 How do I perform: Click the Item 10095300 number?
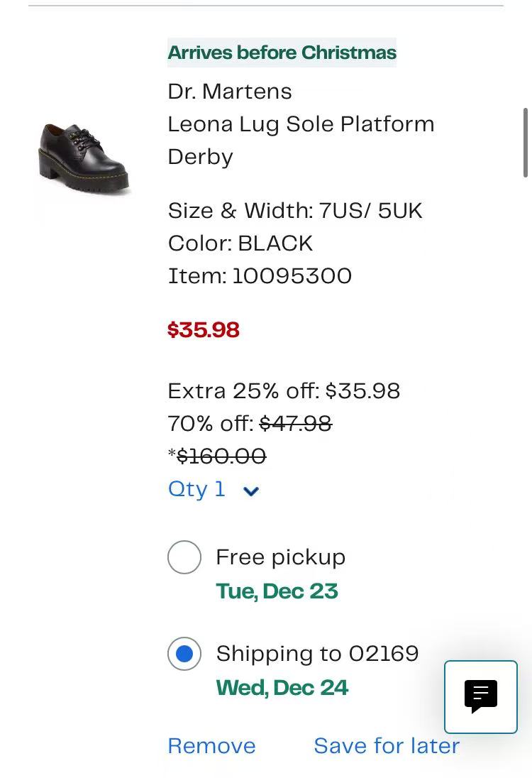click(260, 276)
